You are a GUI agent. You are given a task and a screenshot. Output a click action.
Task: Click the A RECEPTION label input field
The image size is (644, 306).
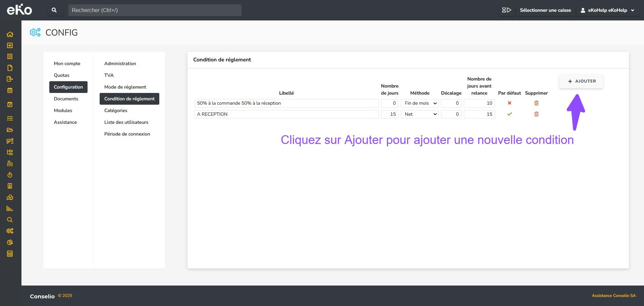coord(286,114)
